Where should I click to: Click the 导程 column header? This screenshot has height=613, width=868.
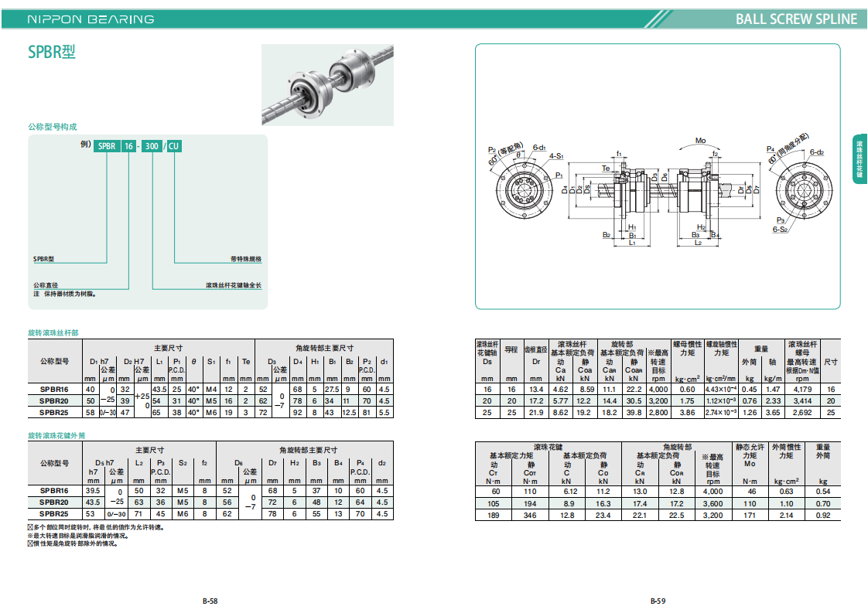pyautogui.click(x=511, y=349)
